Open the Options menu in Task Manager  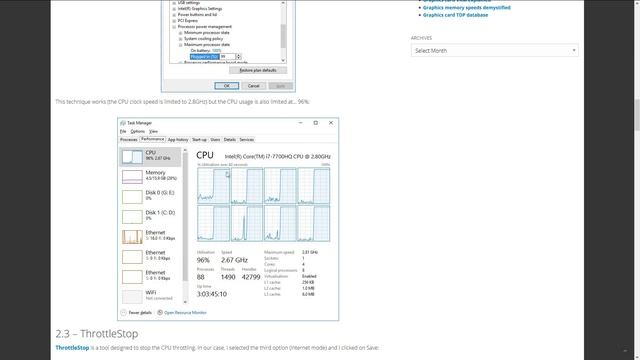(x=138, y=131)
